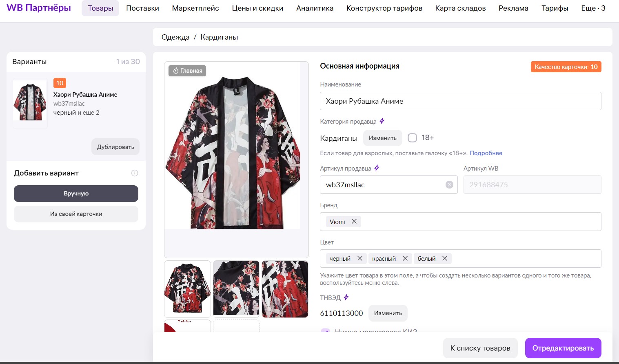Open the Бренд selection field

[x=477, y=222]
